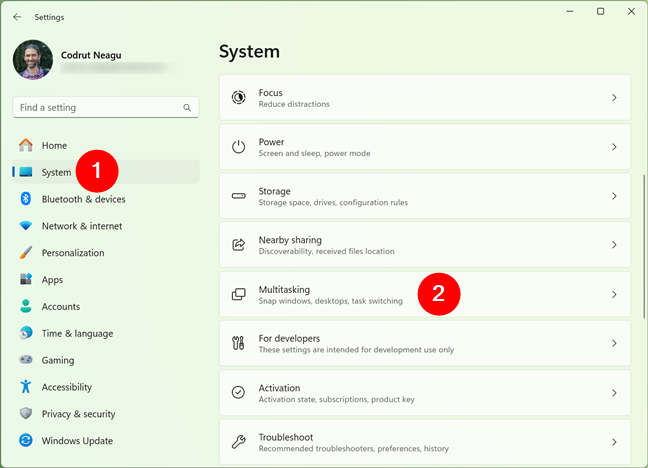Open Accounts settings
The width and height of the screenshot is (648, 468).
[x=106, y=306]
